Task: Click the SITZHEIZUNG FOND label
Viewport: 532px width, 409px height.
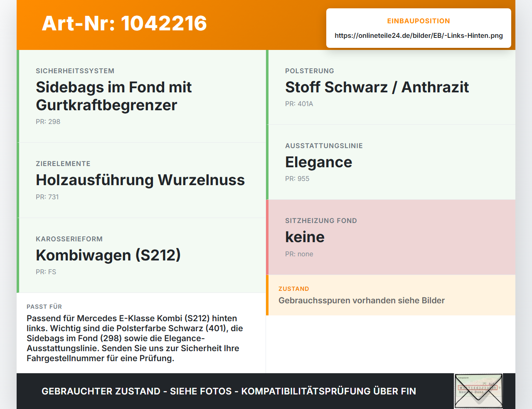Action: coord(321,221)
